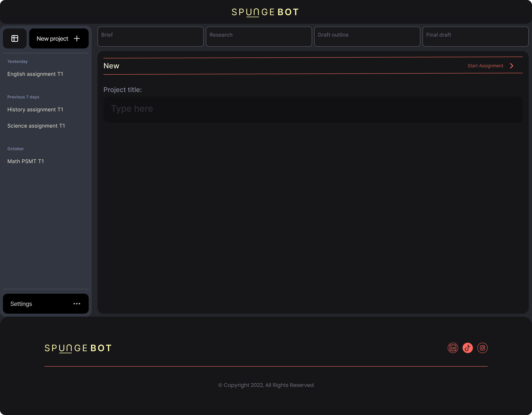Open History assignment T1 project
Viewport: 532px width, 415px height.
click(35, 110)
